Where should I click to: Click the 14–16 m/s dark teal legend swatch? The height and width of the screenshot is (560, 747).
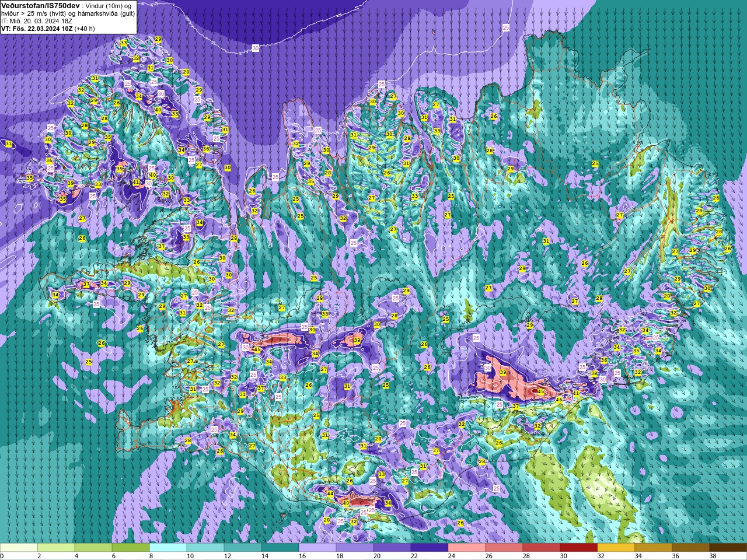(280, 548)
